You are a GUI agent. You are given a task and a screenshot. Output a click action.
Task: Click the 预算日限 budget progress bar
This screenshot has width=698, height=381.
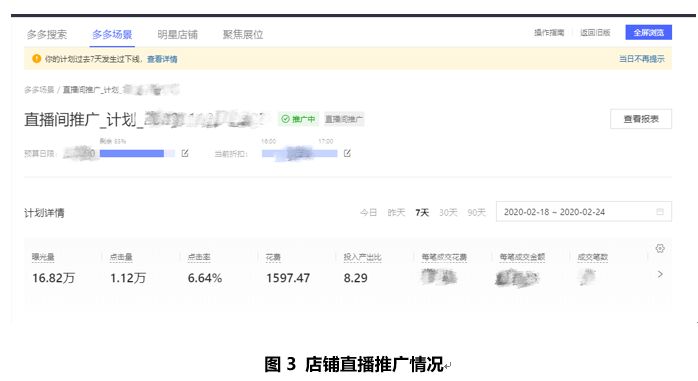137,154
